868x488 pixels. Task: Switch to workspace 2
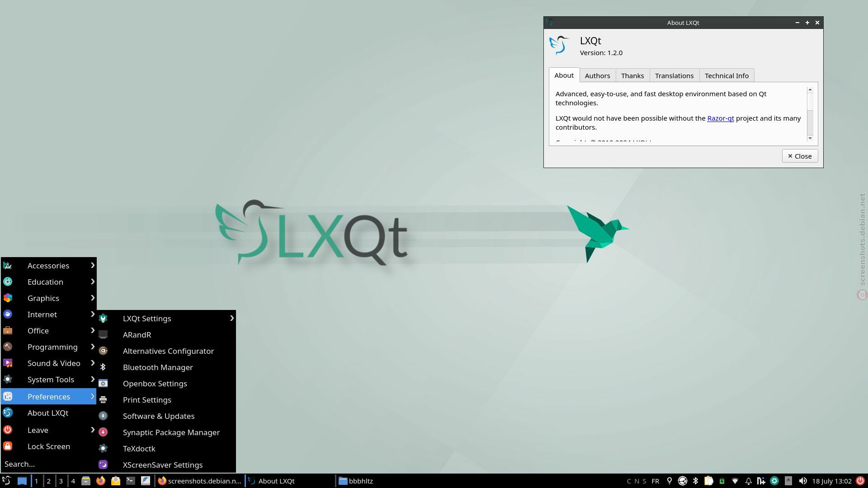pos(49,481)
